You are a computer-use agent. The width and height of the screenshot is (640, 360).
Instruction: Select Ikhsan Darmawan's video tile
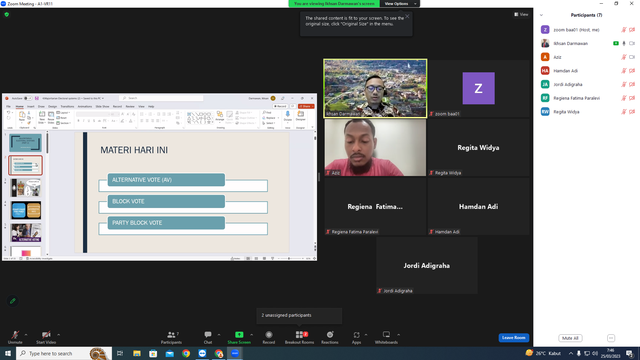pos(375,89)
